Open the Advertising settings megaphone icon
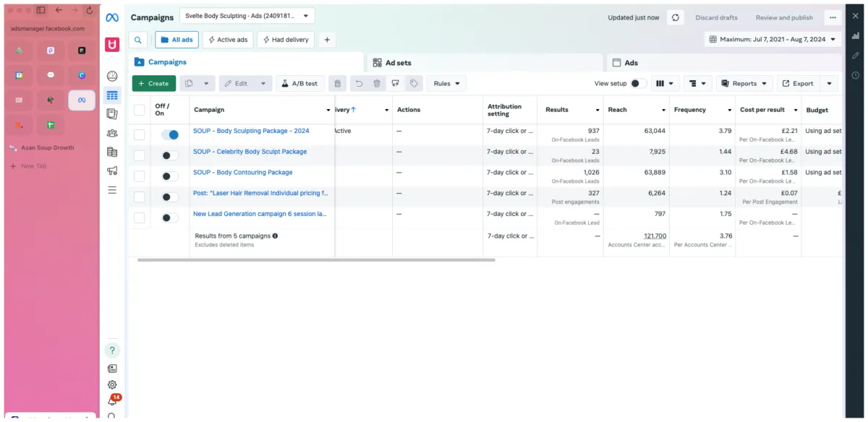 112,171
